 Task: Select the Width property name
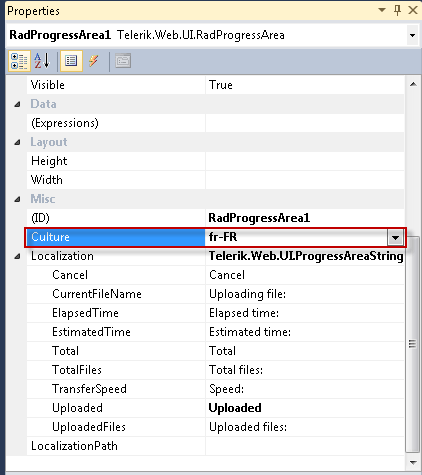[x=47, y=180]
